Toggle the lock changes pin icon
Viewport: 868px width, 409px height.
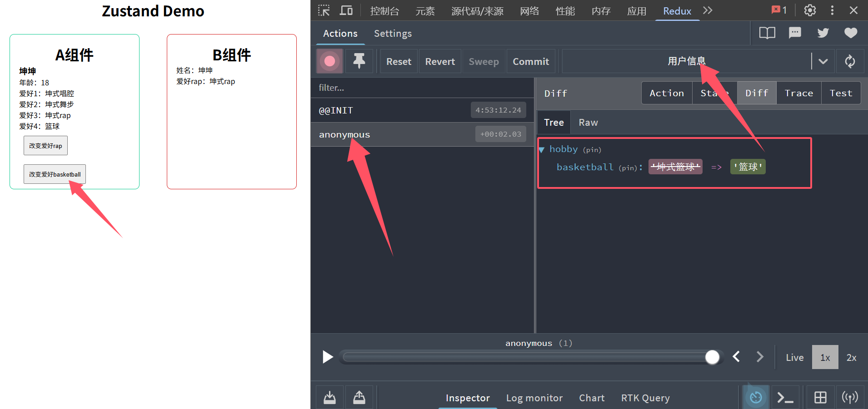coord(359,61)
